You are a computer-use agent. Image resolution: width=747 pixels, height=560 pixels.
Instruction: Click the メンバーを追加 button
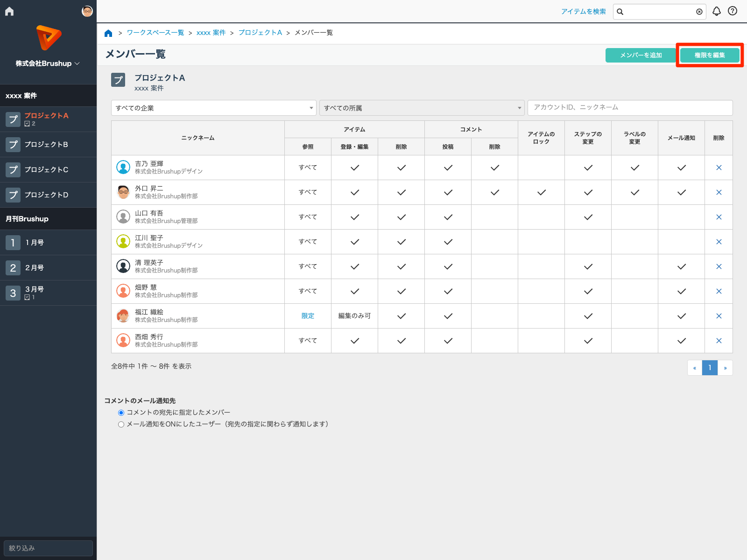pyautogui.click(x=641, y=55)
